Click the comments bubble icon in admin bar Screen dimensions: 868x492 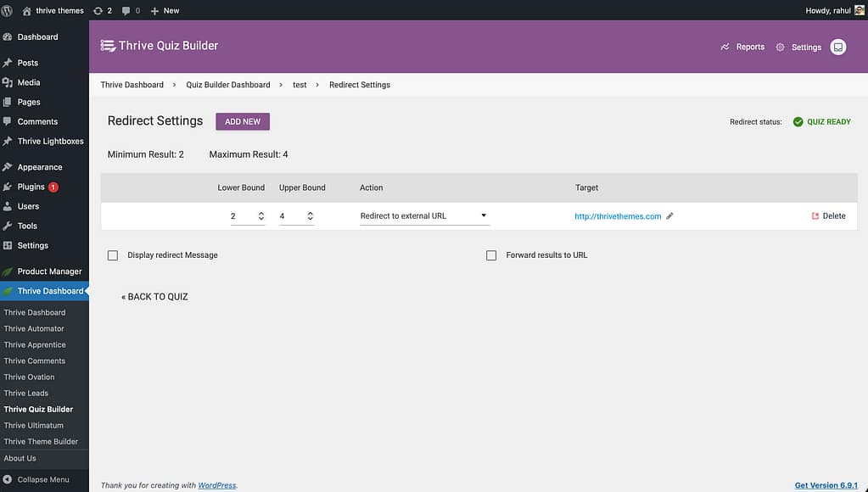[126, 10]
